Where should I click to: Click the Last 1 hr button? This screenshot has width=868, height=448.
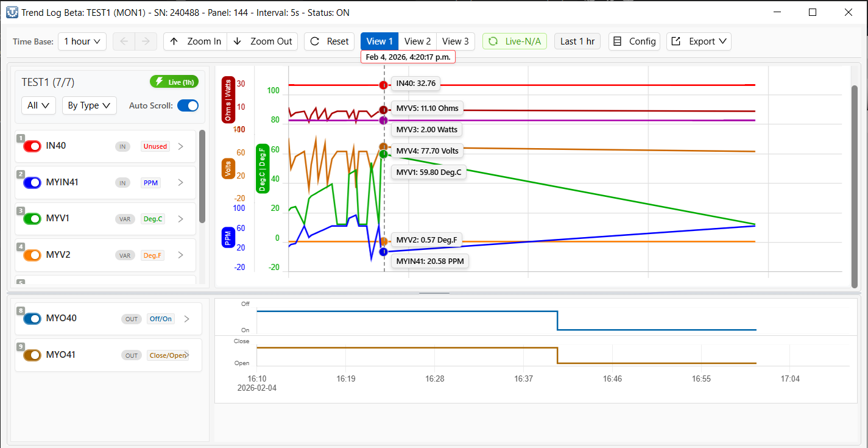pyautogui.click(x=577, y=41)
